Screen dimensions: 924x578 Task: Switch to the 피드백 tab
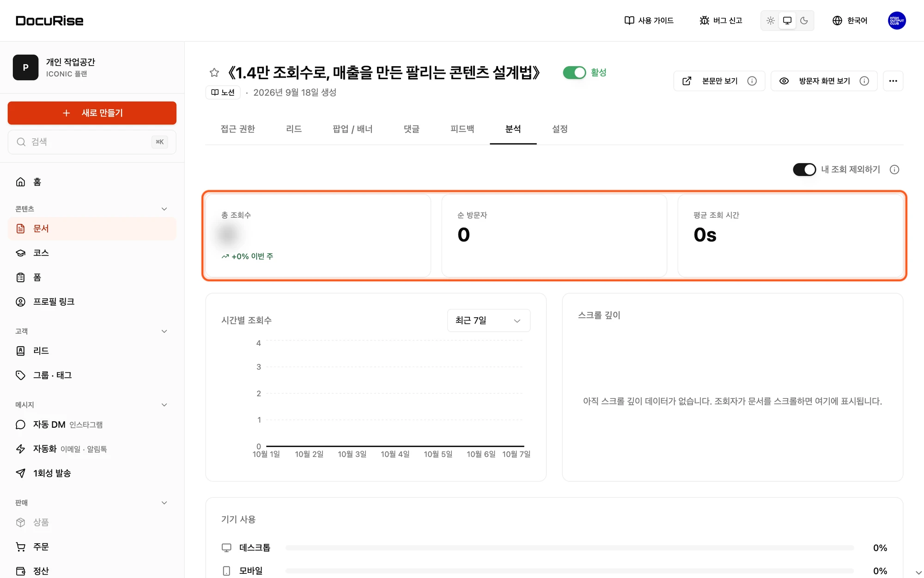(462, 129)
